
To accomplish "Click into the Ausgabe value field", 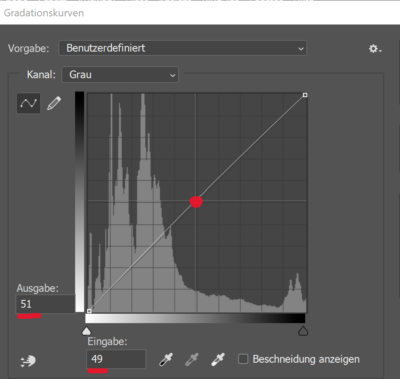I will coord(46,304).
